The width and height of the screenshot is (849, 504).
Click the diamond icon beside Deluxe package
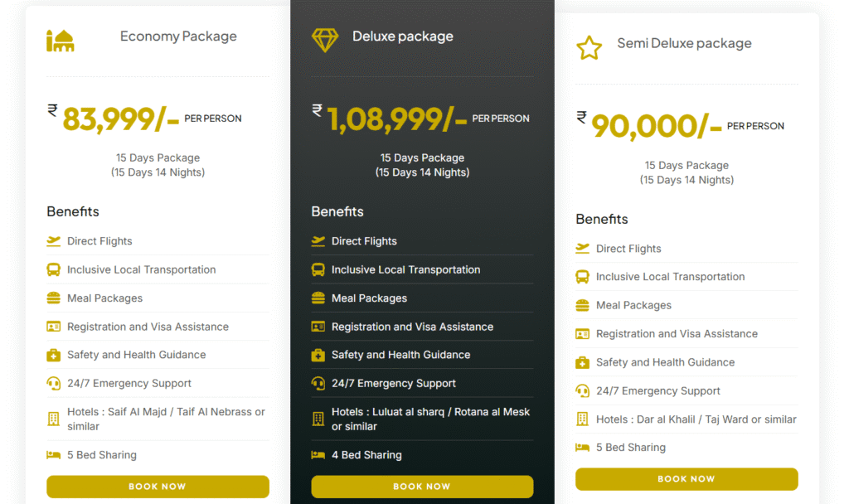(x=325, y=40)
